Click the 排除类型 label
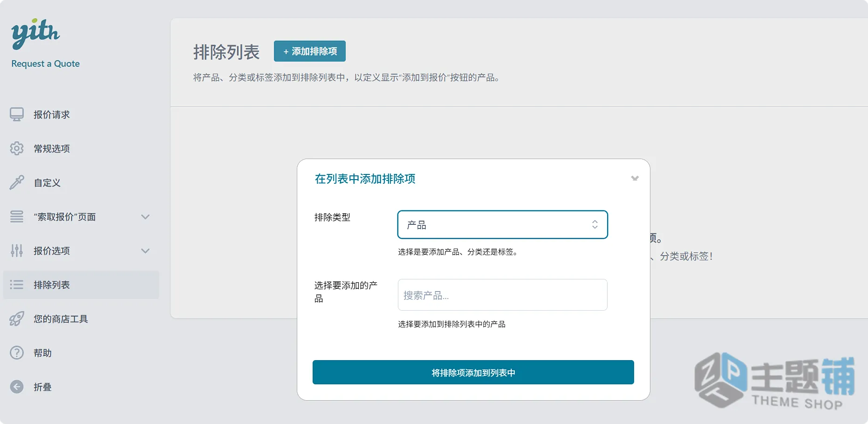 [x=332, y=217]
